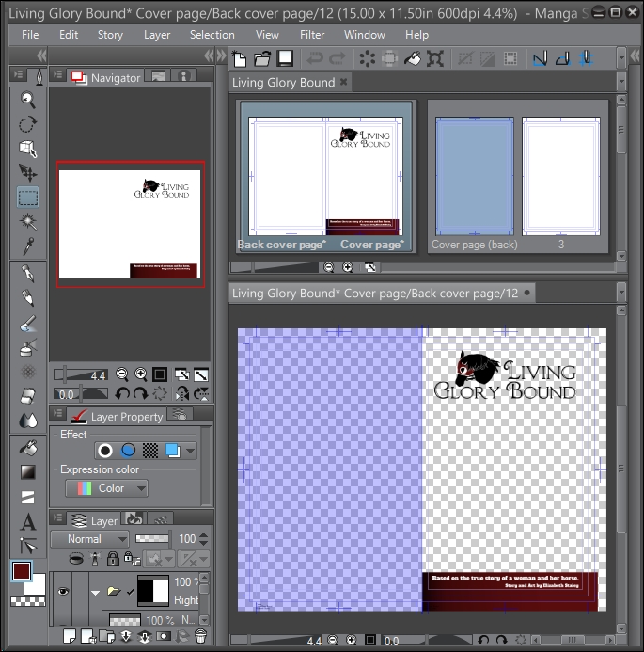The height and width of the screenshot is (652, 644).
Task: Select the Rotate view tool
Action: (28, 124)
